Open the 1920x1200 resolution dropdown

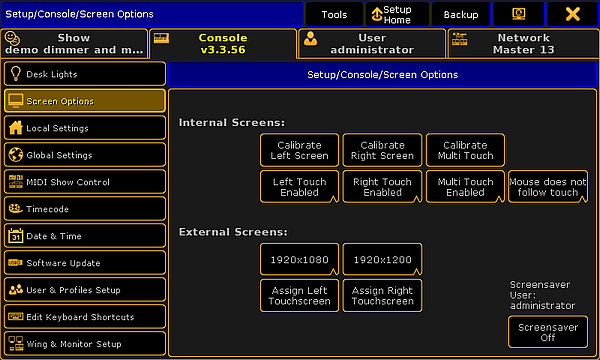(382, 259)
